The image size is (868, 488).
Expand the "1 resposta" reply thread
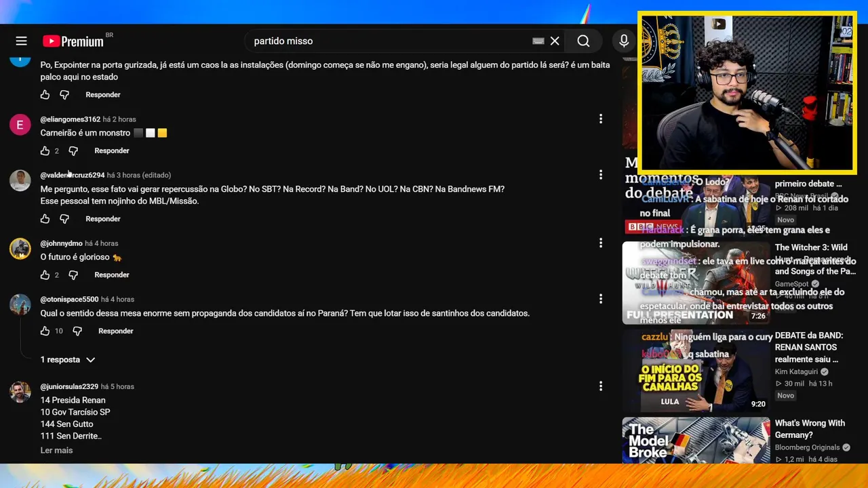point(67,360)
